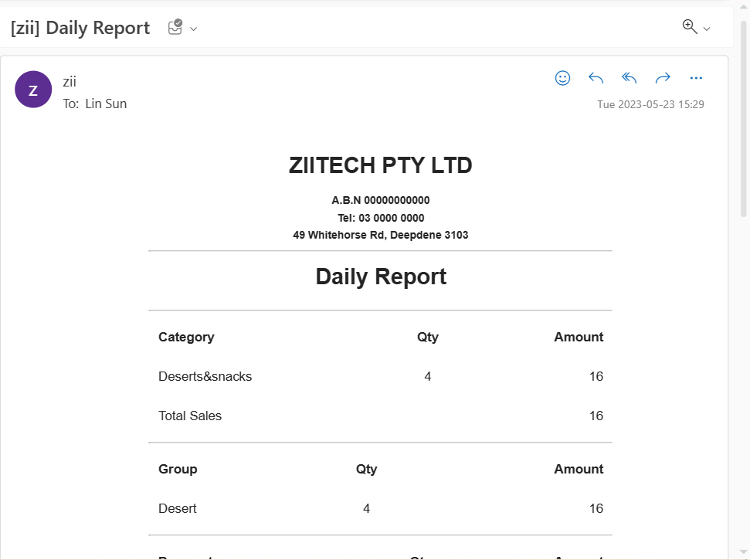Click the Deserts&snacks category row
Screen dimensions: 750x560
205,376
